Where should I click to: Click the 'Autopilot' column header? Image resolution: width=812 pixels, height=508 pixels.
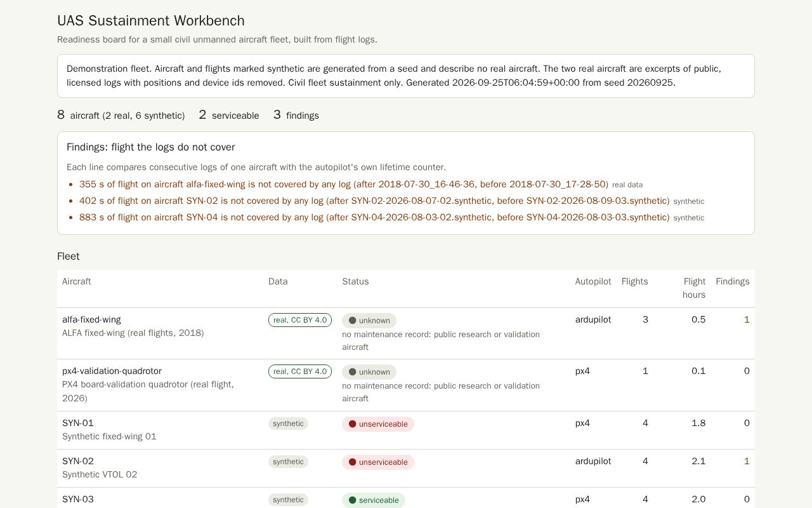point(593,281)
